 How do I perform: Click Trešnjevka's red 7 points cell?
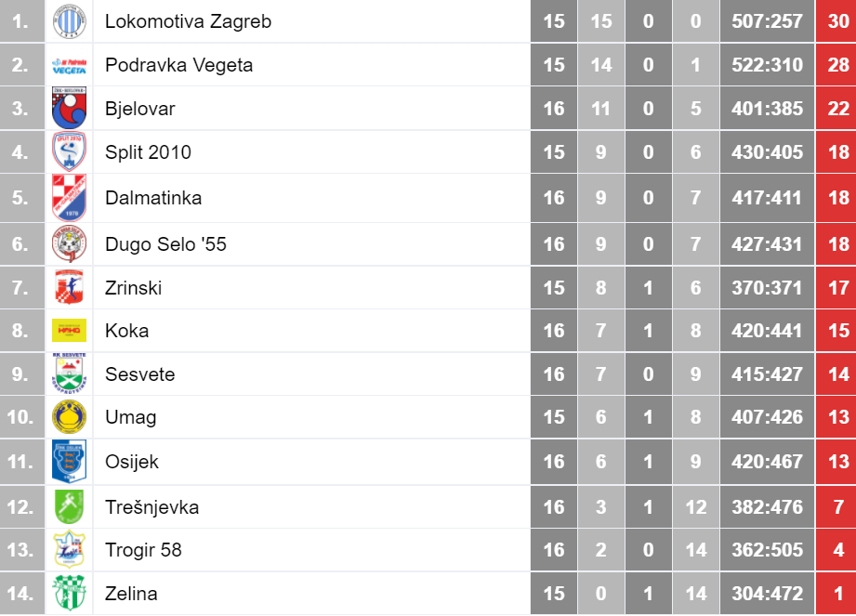click(x=836, y=507)
